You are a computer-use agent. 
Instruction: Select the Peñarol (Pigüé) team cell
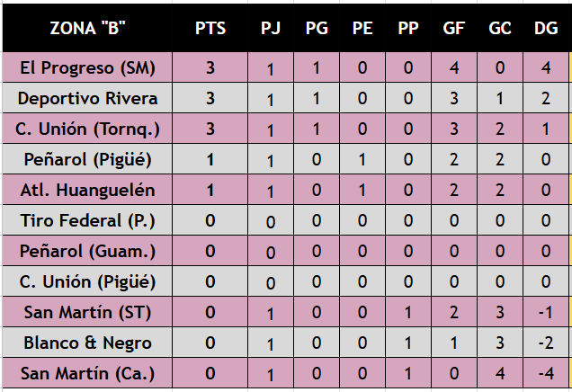tap(87, 159)
